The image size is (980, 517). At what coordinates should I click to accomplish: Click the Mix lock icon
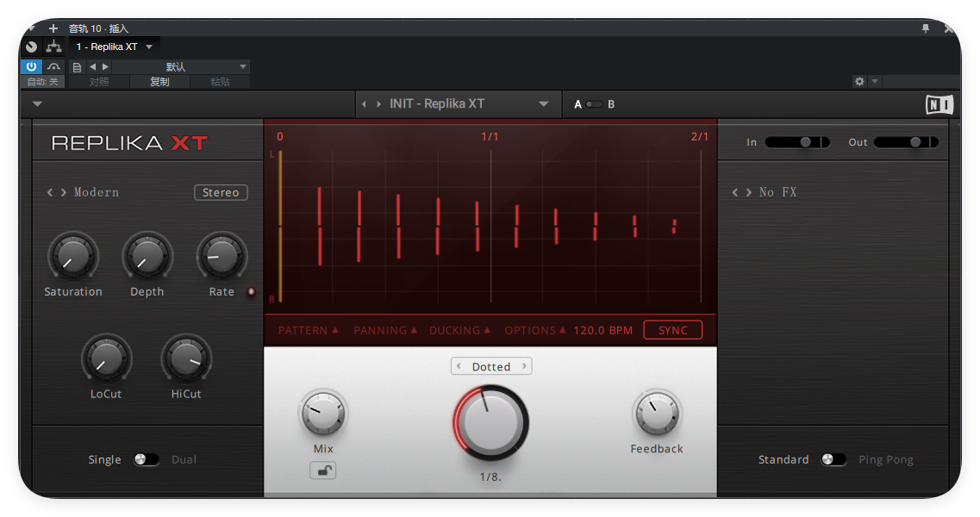tap(323, 470)
